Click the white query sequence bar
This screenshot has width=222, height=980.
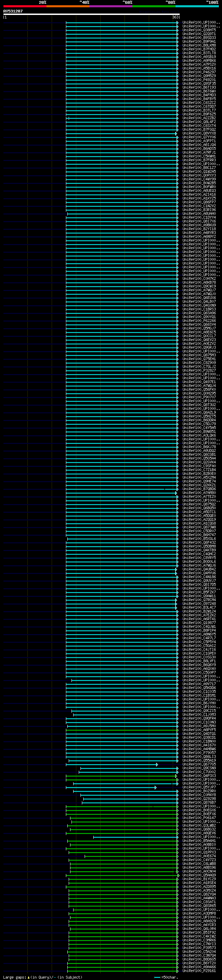click(x=92, y=14)
